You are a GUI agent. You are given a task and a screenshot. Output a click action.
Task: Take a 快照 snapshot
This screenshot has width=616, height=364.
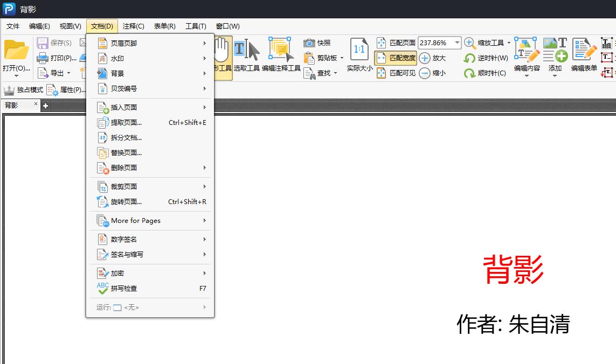pyautogui.click(x=319, y=43)
